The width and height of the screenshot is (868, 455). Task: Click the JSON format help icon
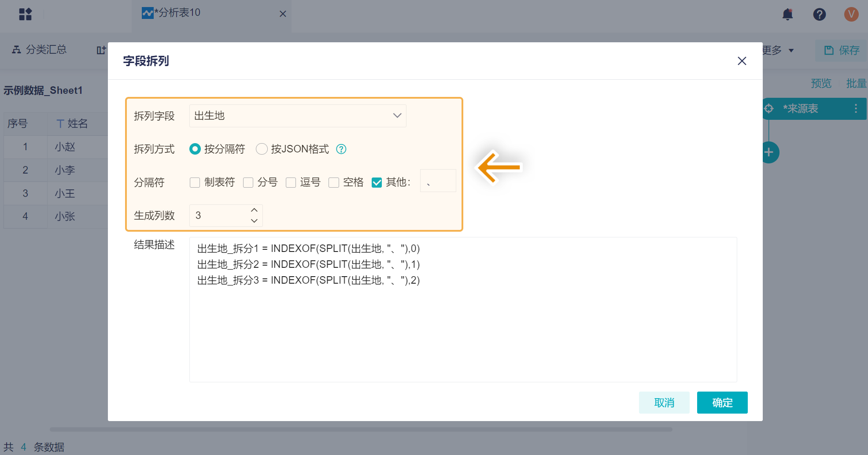tap(341, 149)
